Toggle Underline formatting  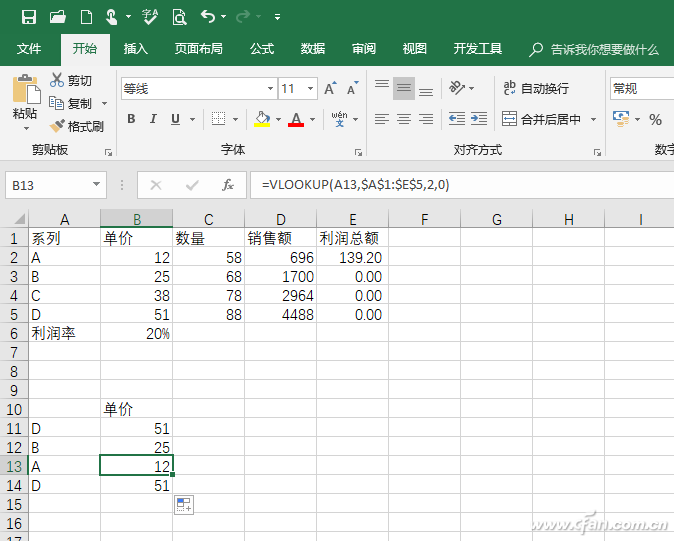pos(175,119)
